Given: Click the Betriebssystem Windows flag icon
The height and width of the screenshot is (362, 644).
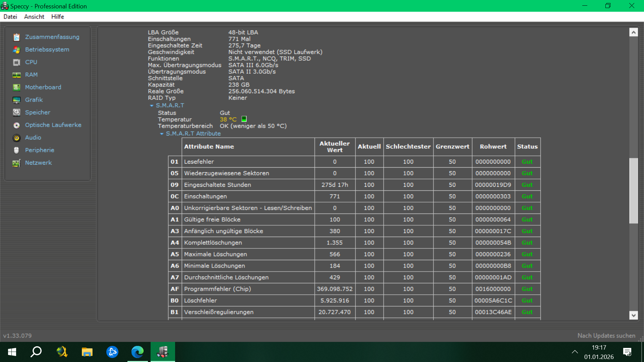Looking at the screenshot, I should (16, 50).
